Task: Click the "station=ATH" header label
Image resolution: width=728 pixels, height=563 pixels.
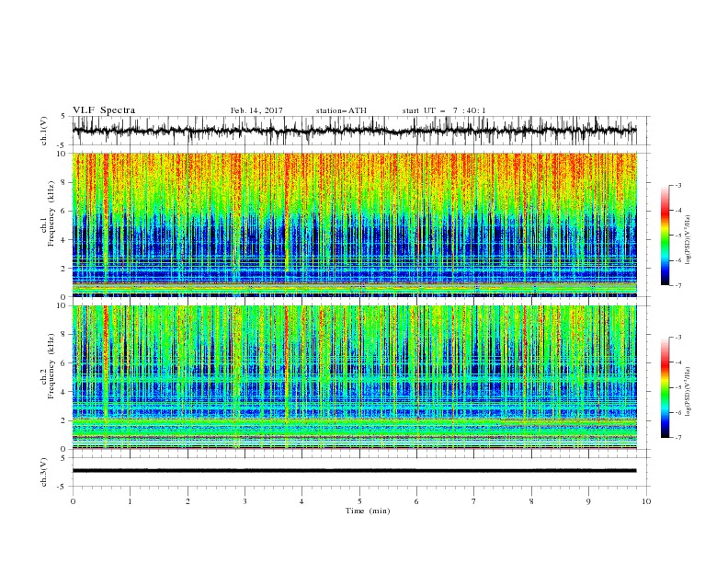Action: click(341, 110)
